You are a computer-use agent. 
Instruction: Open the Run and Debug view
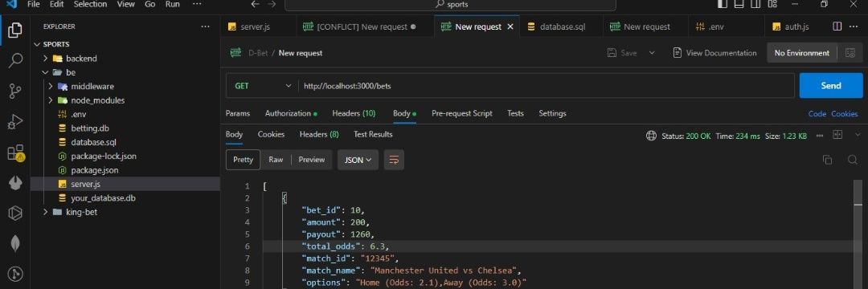15,121
